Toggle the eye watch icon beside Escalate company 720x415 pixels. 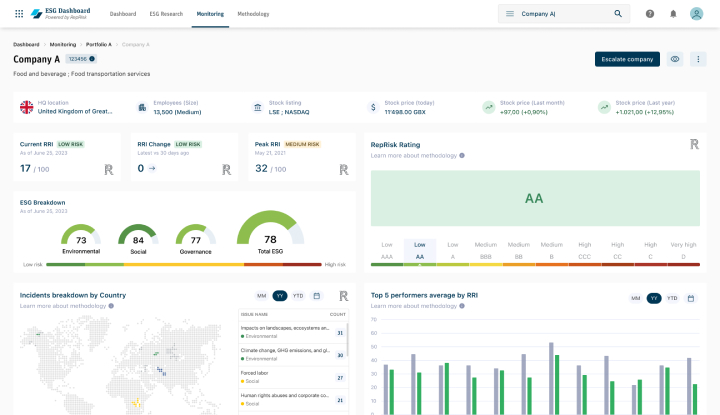point(675,60)
